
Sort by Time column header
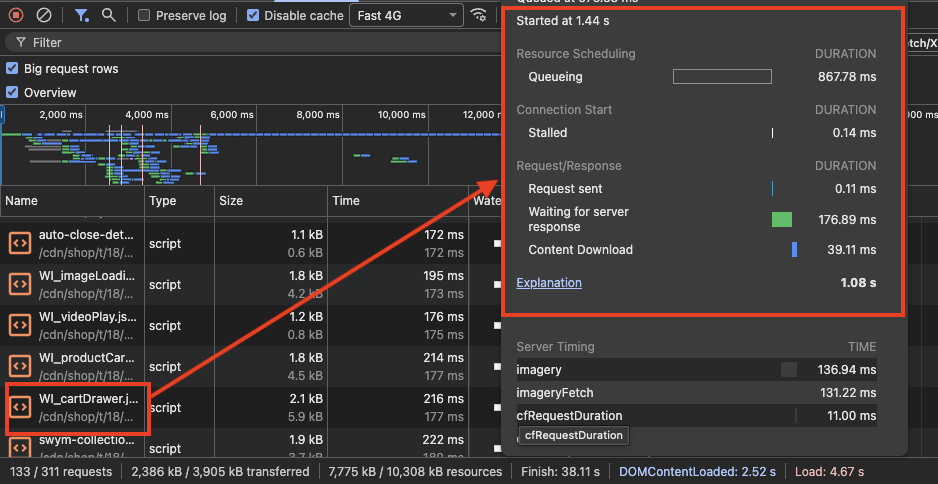coord(398,201)
